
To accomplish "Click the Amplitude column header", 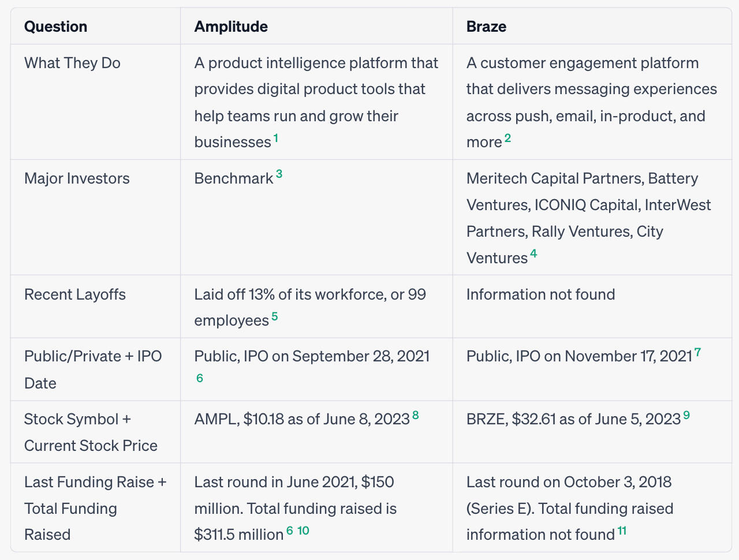I will tap(231, 27).
